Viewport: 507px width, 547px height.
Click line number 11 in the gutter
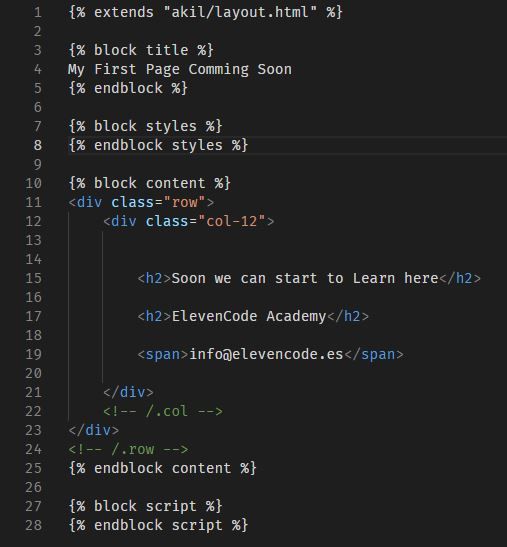click(33, 202)
